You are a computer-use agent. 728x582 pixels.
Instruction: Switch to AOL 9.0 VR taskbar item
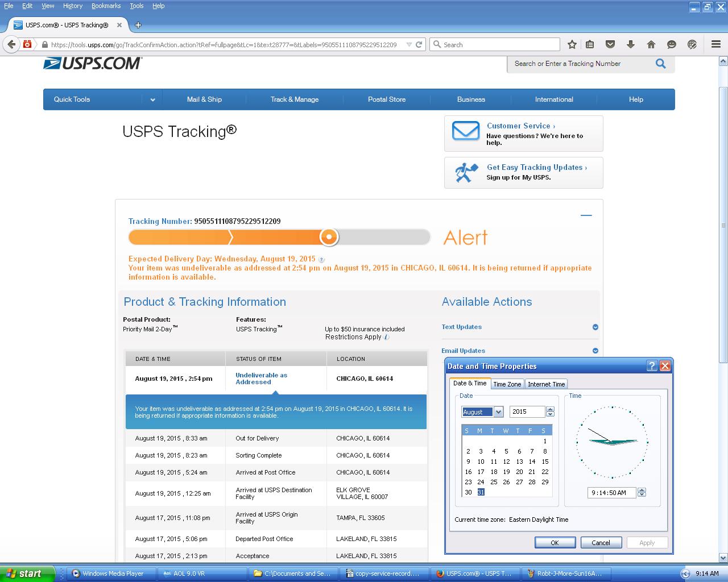201,573
